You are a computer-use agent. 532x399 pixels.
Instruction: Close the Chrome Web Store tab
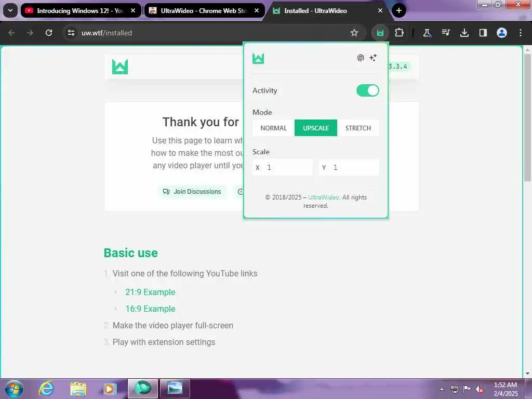pyautogui.click(x=257, y=10)
